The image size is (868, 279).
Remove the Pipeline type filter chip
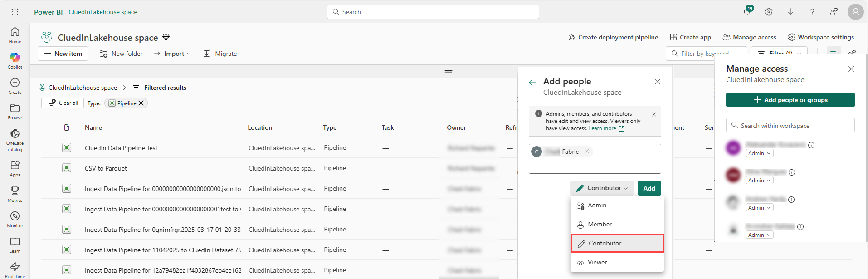click(x=141, y=103)
